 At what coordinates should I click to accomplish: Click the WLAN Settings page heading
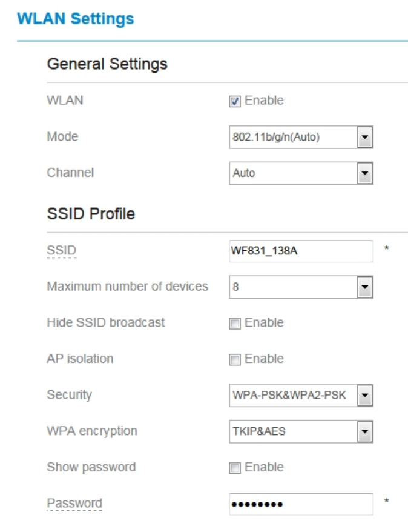click(76, 19)
